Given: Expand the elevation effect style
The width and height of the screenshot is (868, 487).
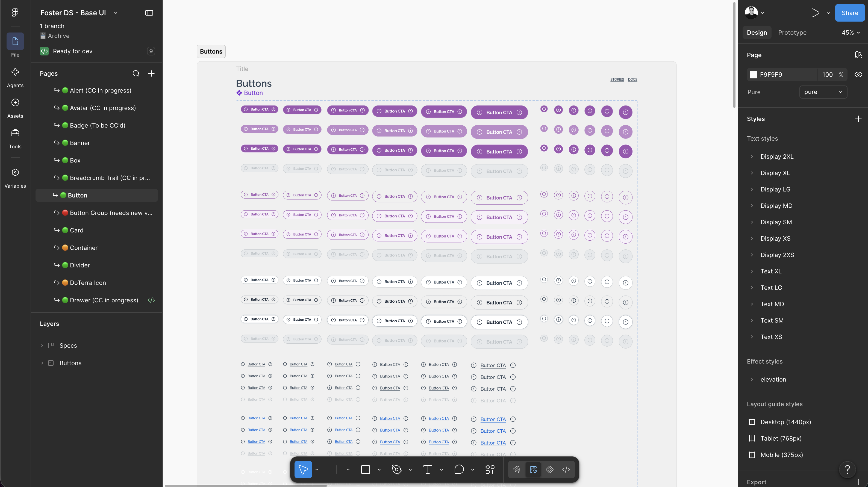Looking at the screenshot, I should click(752, 379).
